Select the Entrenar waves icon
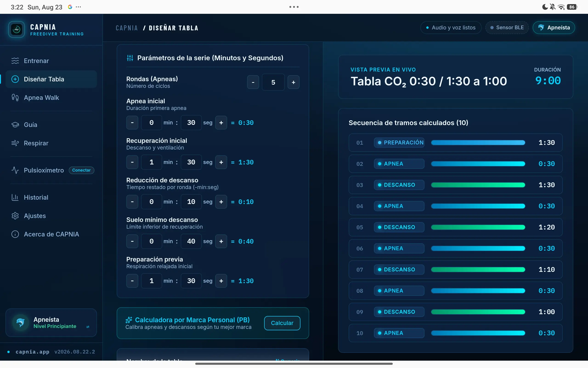588x368 pixels. click(x=15, y=60)
